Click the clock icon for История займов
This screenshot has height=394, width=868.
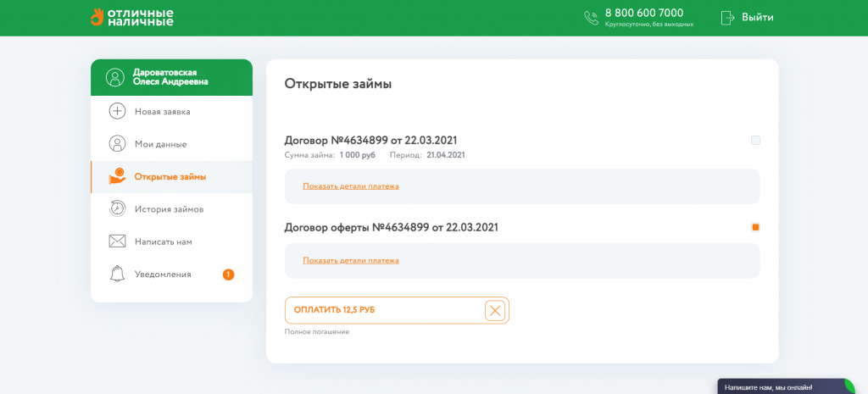coord(117,209)
